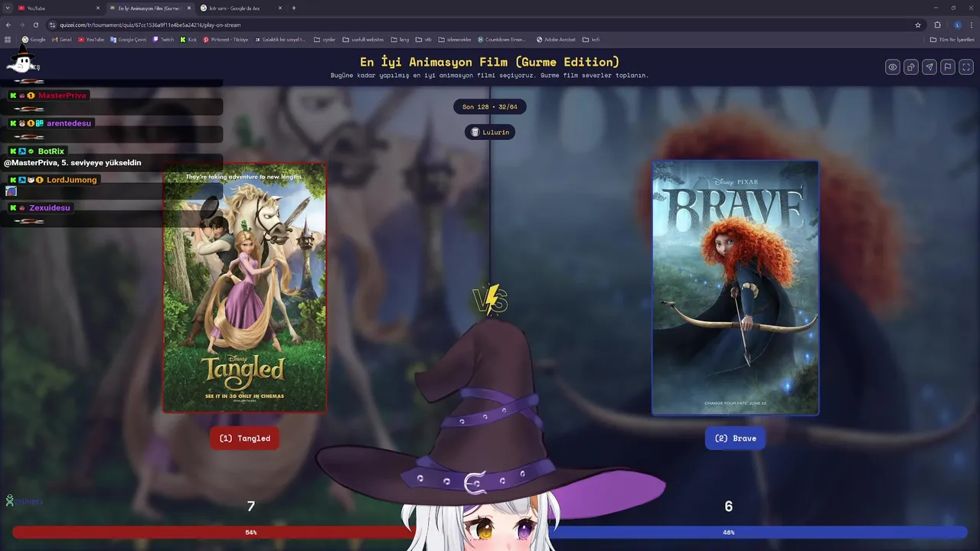Click the quiz title En İyi Animasyon Film

tap(489, 62)
